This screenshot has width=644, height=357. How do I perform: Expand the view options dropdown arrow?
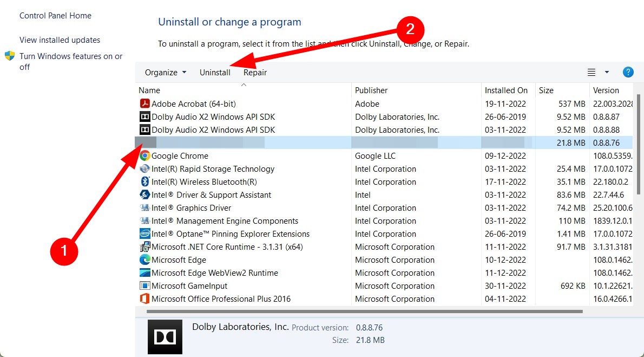point(607,72)
